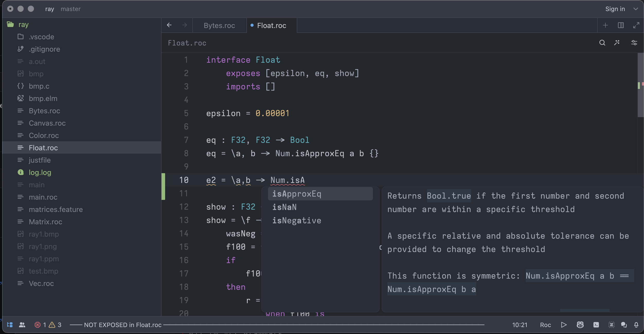Image resolution: width=644 pixels, height=334 pixels.
Task: Click the play icon to spawn a task
Action: coord(564,325)
